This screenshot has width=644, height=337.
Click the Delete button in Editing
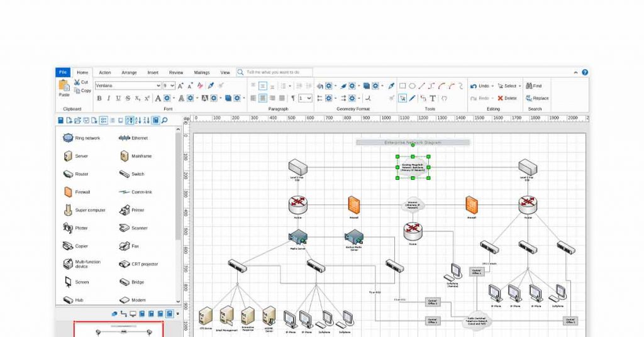coord(507,98)
